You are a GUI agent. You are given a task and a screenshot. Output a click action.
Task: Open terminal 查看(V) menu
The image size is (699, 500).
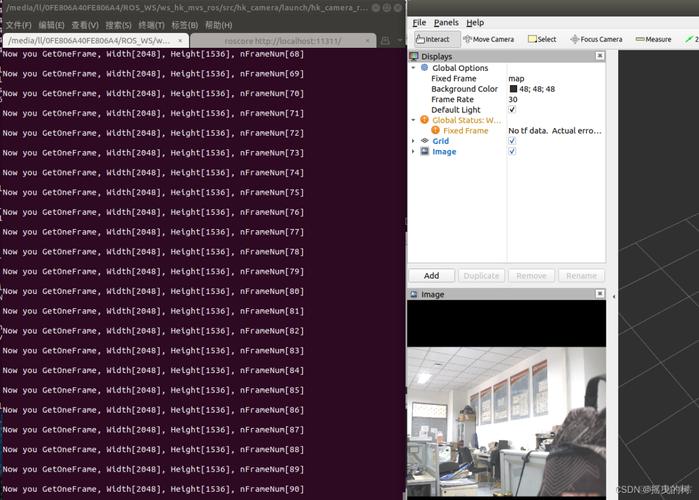click(x=85, y=25)
